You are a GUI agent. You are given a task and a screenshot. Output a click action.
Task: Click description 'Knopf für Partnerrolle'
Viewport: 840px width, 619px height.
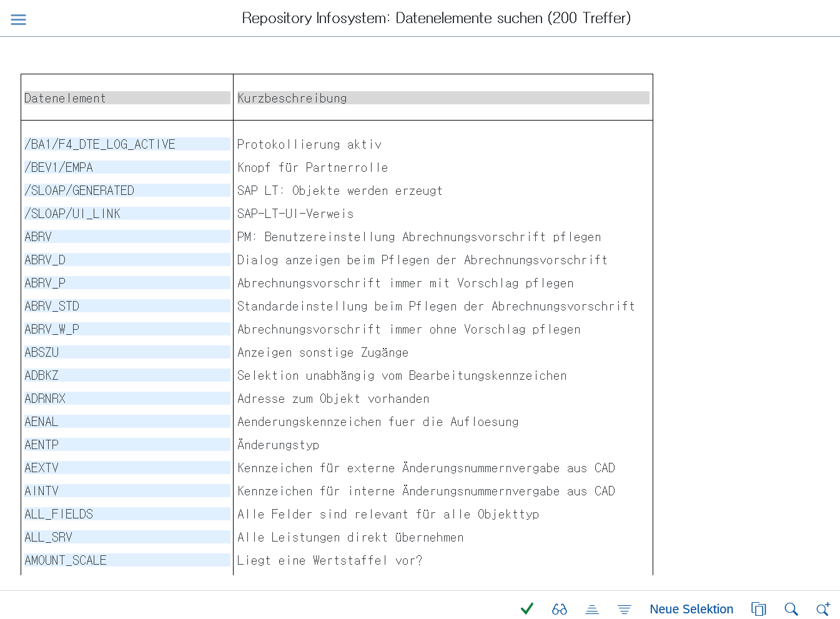[x=313, y=167]
